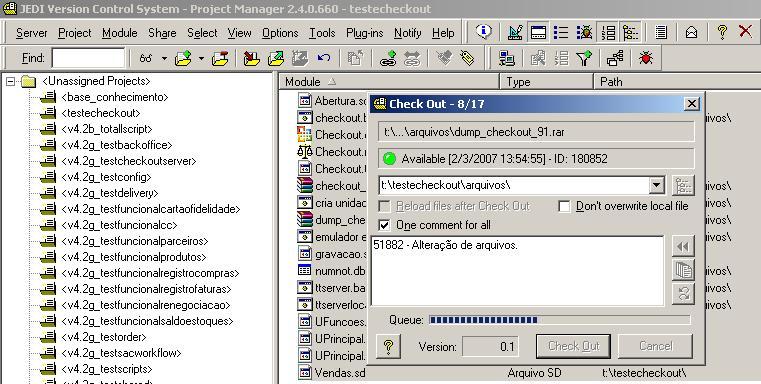Select the numnot.db module row
This screenshot has height=384, width=761.
[340, 270]
